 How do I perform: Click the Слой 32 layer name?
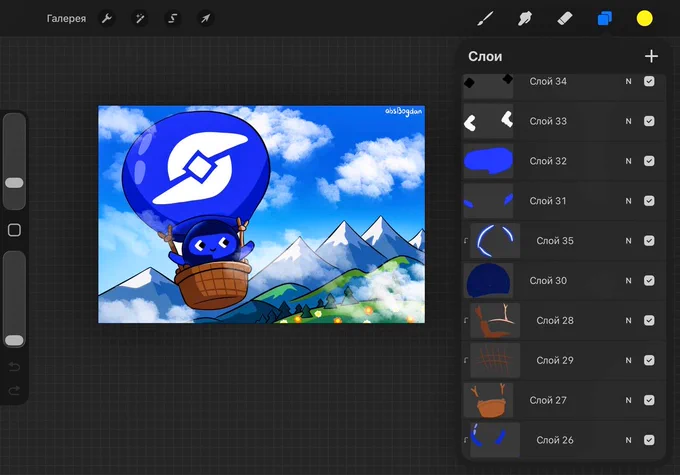[x=548, y=161]
